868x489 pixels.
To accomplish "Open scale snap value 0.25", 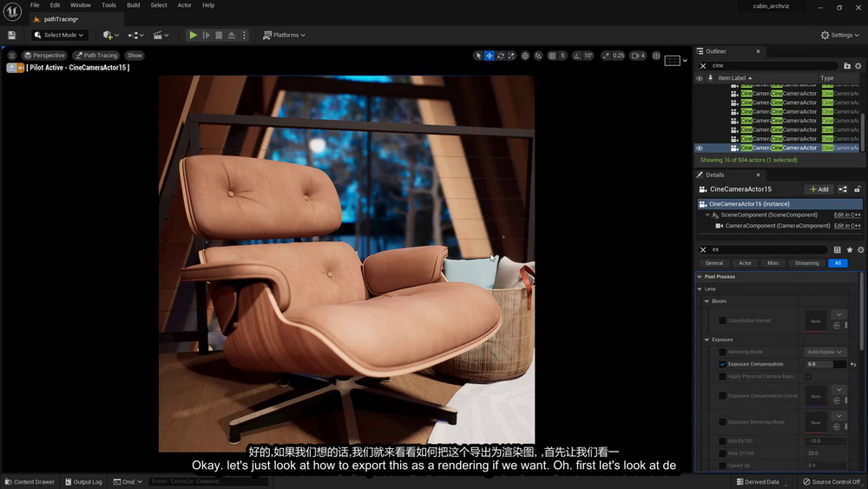I will coord(618,56).
